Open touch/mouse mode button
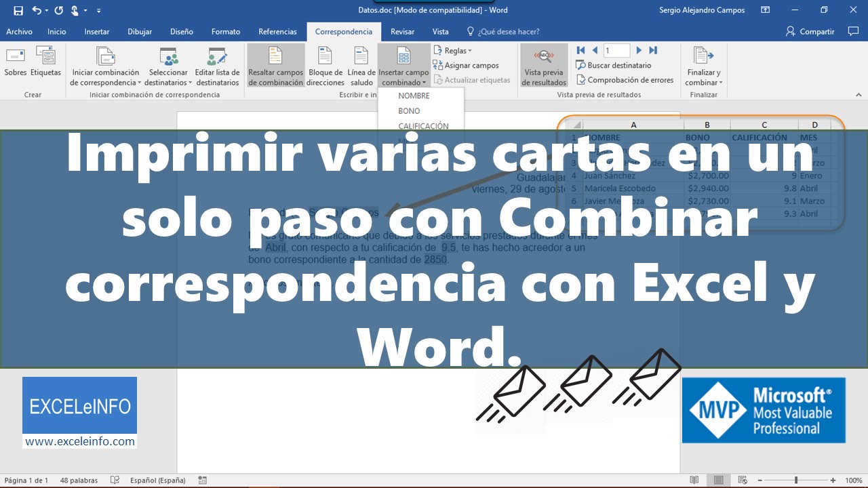868x488 pixels. tap(75, 10)
